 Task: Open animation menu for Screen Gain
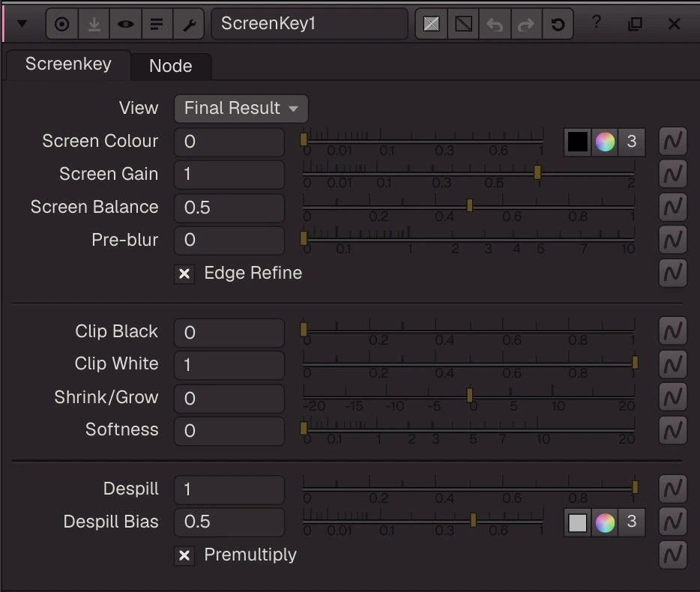click(x=673, y=174)
